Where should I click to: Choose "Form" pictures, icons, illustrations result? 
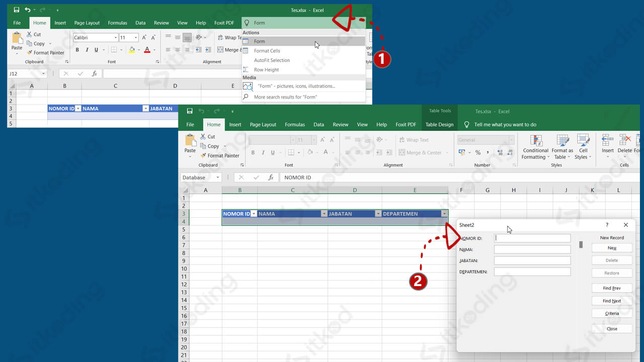303,86
